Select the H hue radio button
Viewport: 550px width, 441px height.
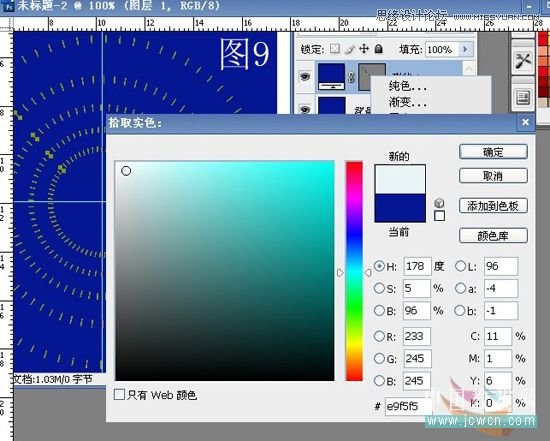[x=379, y=266]
